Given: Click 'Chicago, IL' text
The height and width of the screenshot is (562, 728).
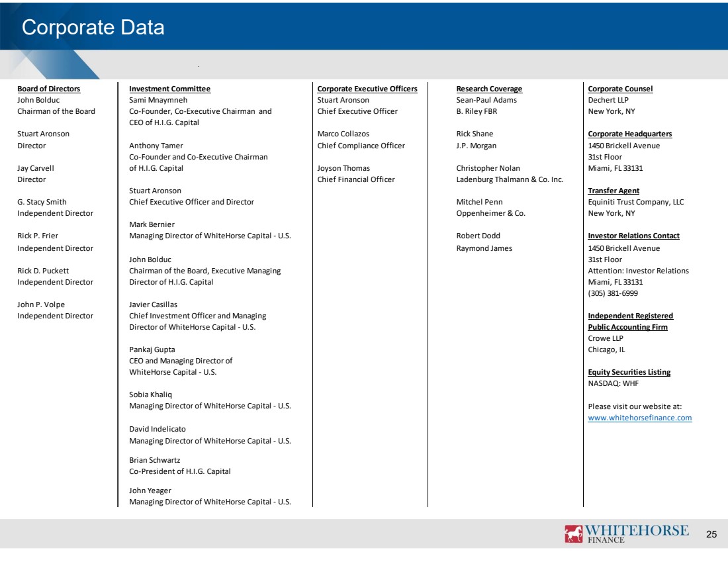Looking at the screenshot, I should coord(606,350).
